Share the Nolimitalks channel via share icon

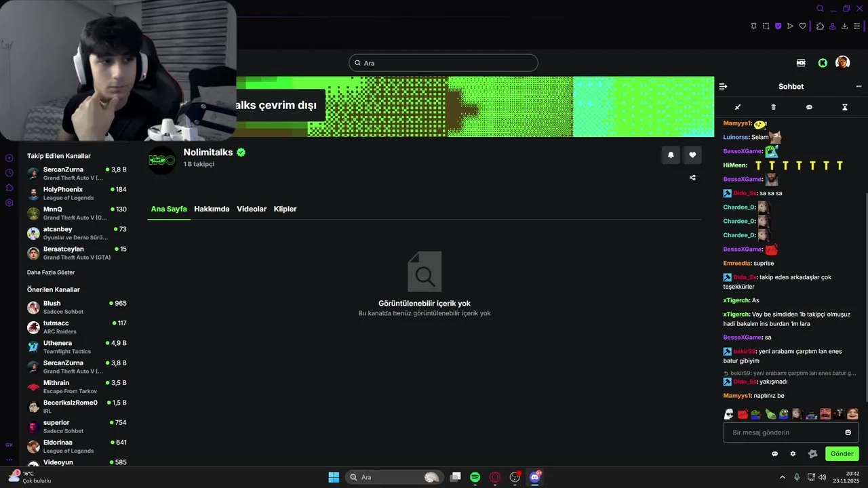[x=692, y=178]
